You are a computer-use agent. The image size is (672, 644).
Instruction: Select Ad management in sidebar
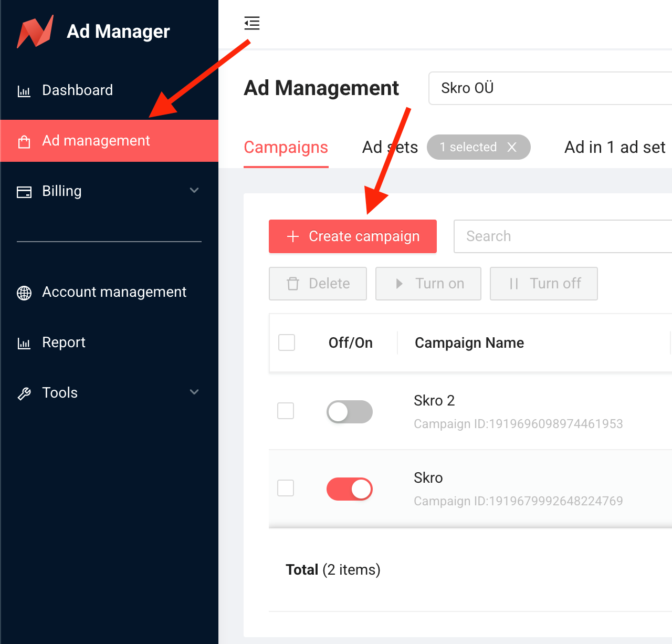tap(109, 141)
